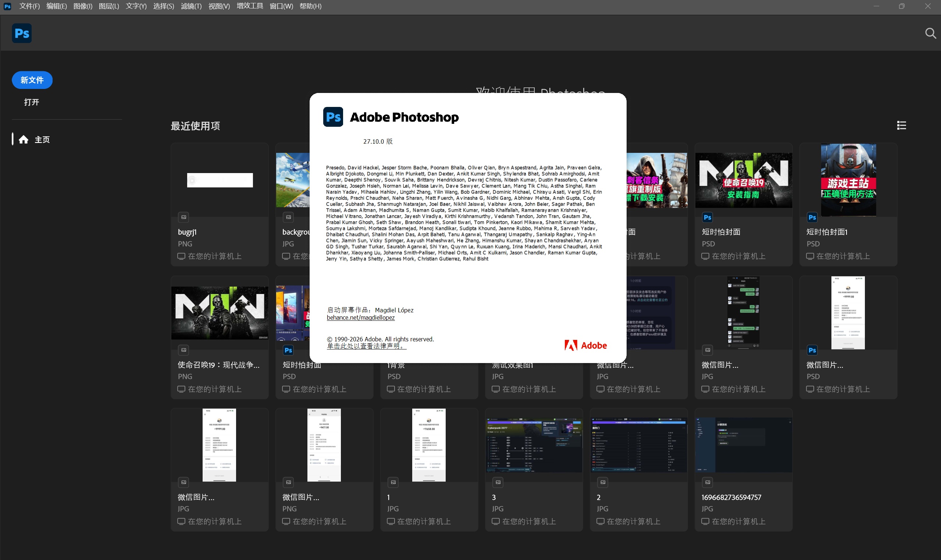Open the 增效工具 menu
The height and width of the screenshot is (560, 941).
pyautogui.click(x=250, y=6)
